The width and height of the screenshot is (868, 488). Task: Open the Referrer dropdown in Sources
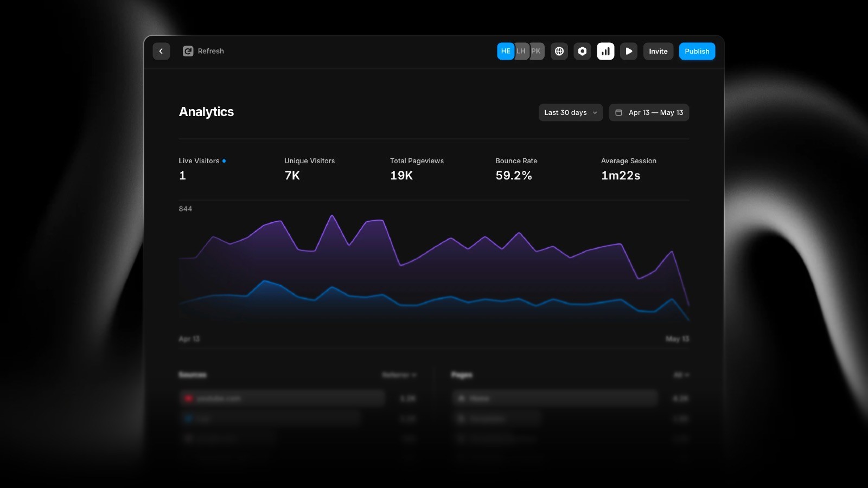(399, 375)
